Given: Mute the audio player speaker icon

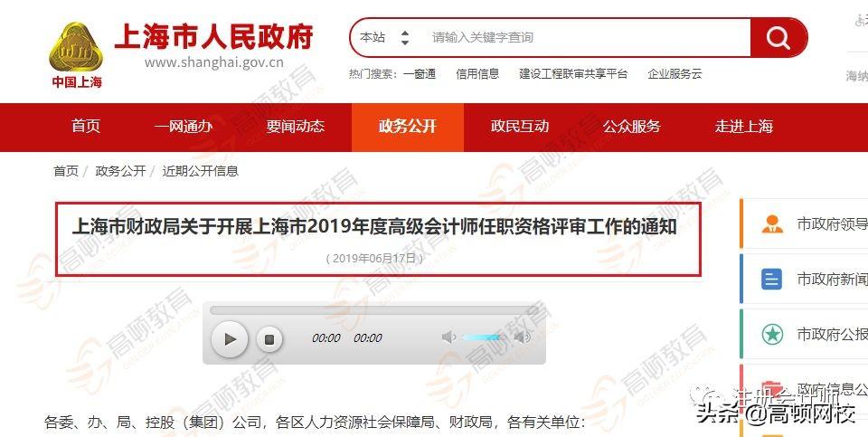Looking at the screenshot, I should [x=449, y=337].
